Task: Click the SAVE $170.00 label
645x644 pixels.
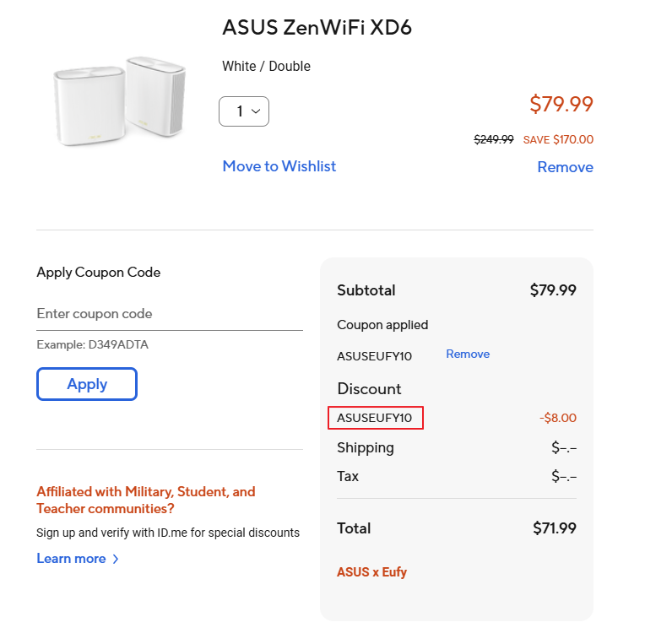Action: click(557, 140)
